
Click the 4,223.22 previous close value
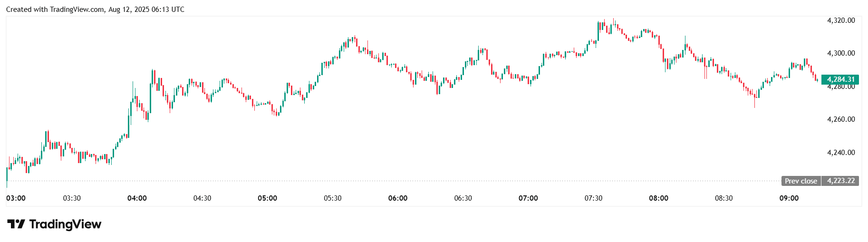click(x=840, y=181)
